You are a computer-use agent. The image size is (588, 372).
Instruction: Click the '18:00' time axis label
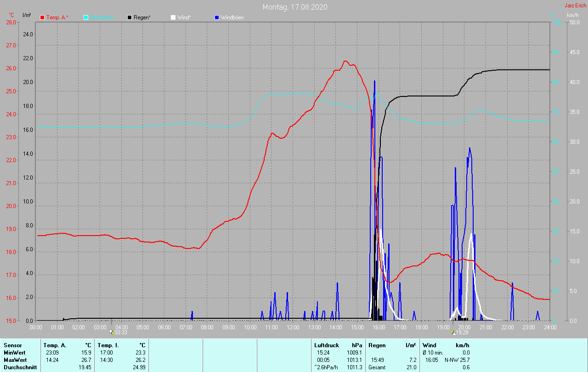tap(422, 327)
